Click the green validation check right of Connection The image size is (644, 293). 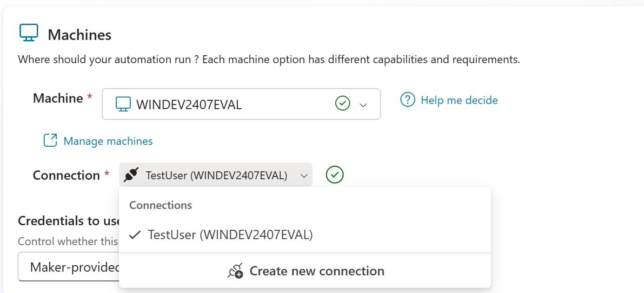335,175
